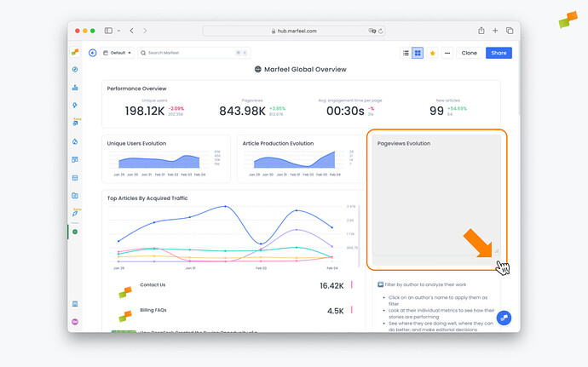Click Filter by author to analyze their work
Screen dimensions: 588x367
(x=425, y=284)
